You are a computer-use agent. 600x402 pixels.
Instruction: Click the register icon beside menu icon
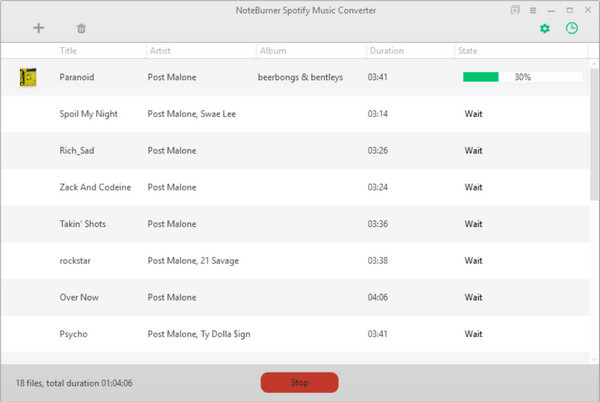(515, 10)
